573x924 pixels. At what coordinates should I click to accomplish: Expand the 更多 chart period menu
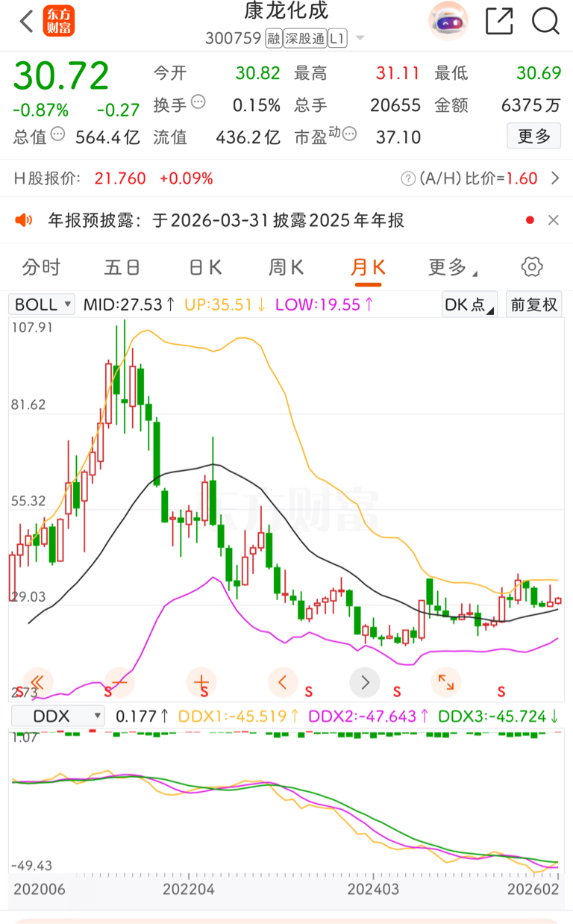[453, 267]
